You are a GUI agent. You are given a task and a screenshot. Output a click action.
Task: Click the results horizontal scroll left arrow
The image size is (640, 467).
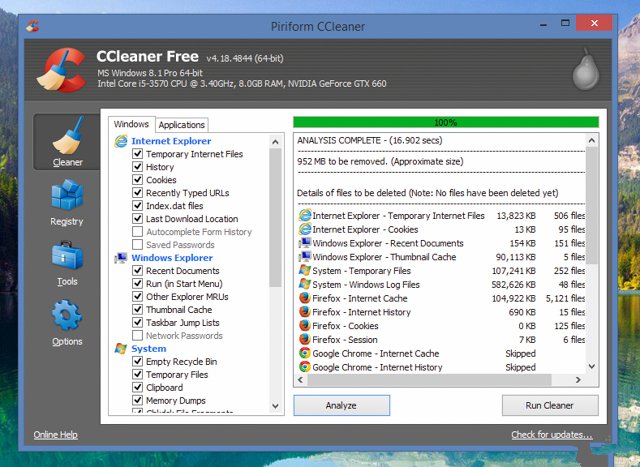(301, 380)
